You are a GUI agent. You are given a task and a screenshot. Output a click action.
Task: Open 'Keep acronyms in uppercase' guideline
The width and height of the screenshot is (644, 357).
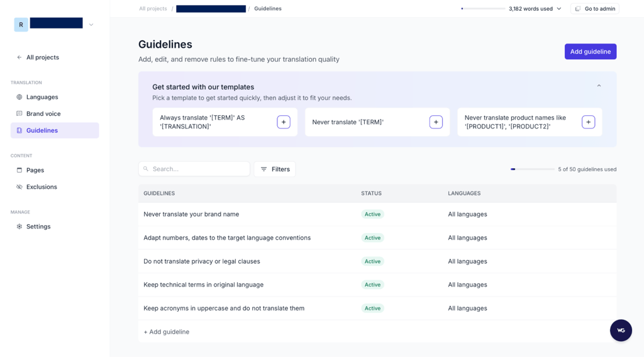click(x=377, y=308)
